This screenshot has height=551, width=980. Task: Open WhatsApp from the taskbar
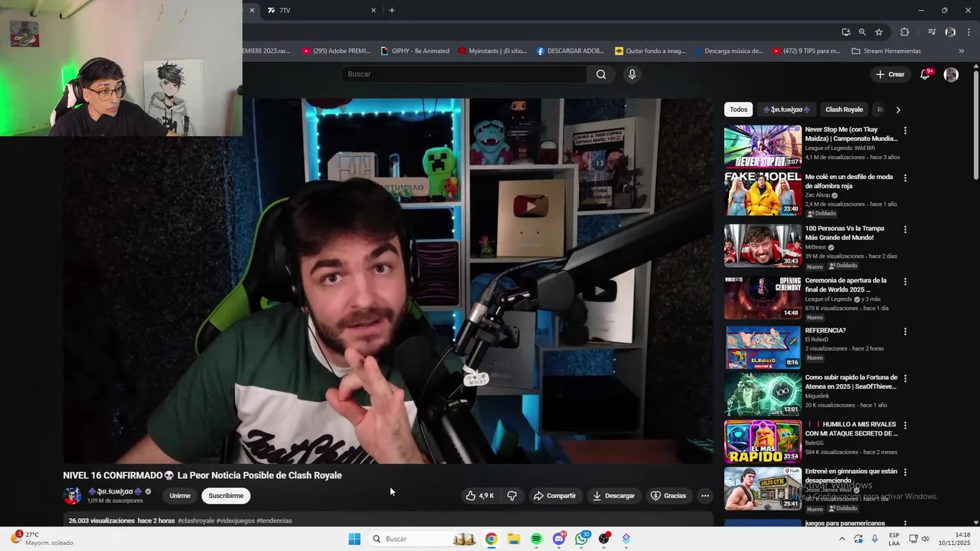582,539
